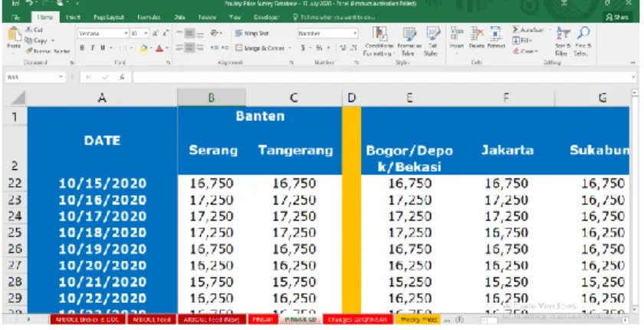
Task: Toggle Align Left in Alignment group
Action: click(179, 48)
